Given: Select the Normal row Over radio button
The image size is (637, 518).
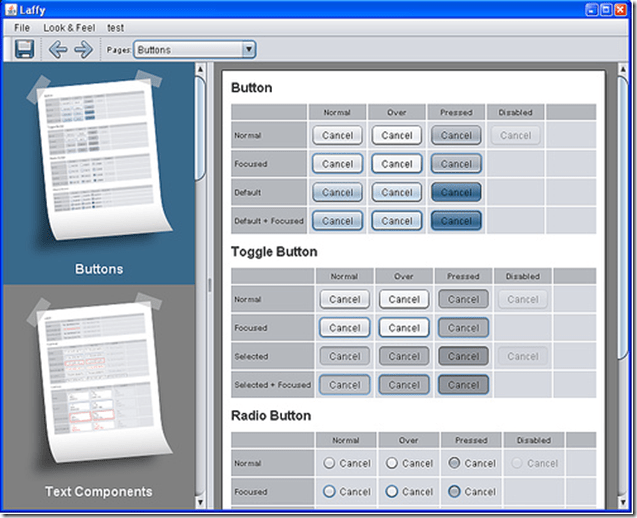Looking at the screenshot, I should point(392,463).
